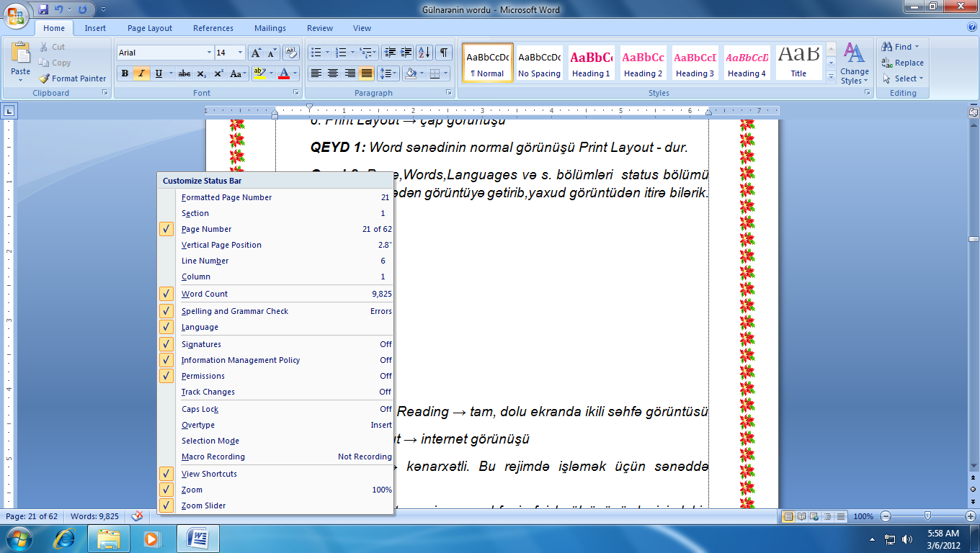Save document from Quick Access Toolbar
Image resolution: width=980 pixels, height=553 pixels.
tap(43, 10)
